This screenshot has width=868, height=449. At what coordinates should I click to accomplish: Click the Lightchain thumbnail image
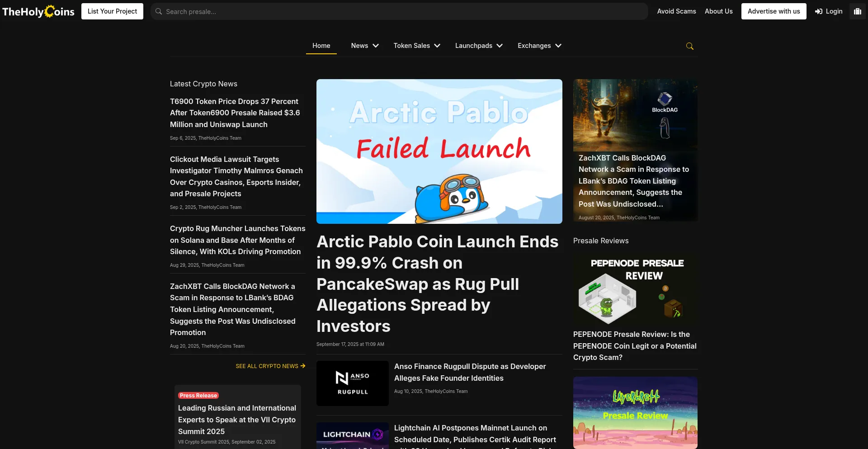pyautogui.click(x=353, y=435)
